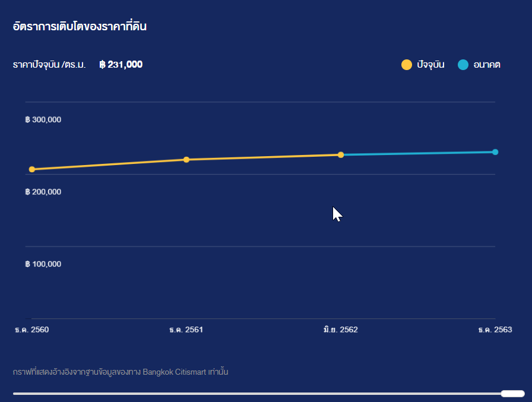The height and width of the screenshot is (402, 532).
Task: Select the yellow data point at มิ.ย. 2562
Action: (341, 155)
